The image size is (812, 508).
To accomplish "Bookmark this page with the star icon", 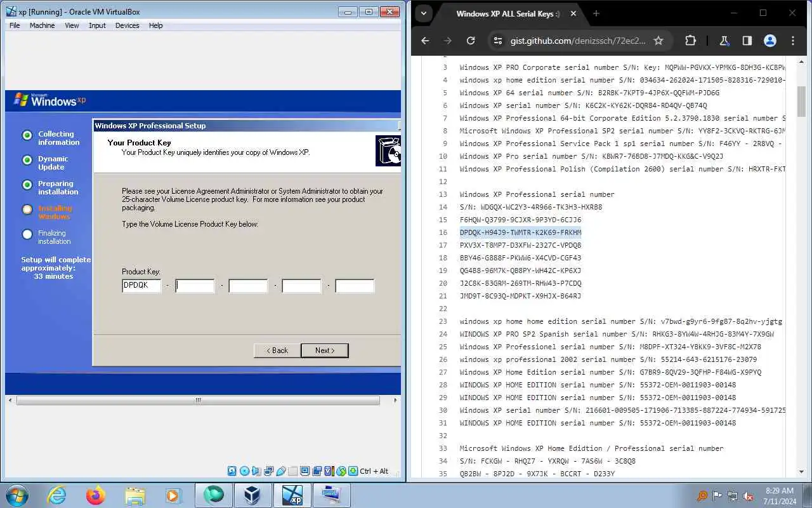I will [x=658, y=41].
